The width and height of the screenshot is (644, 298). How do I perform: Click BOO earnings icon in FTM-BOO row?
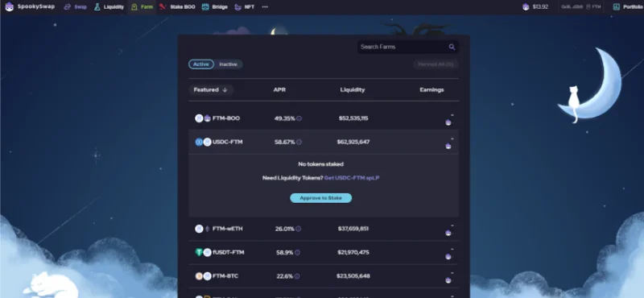[x=448, y=122]
